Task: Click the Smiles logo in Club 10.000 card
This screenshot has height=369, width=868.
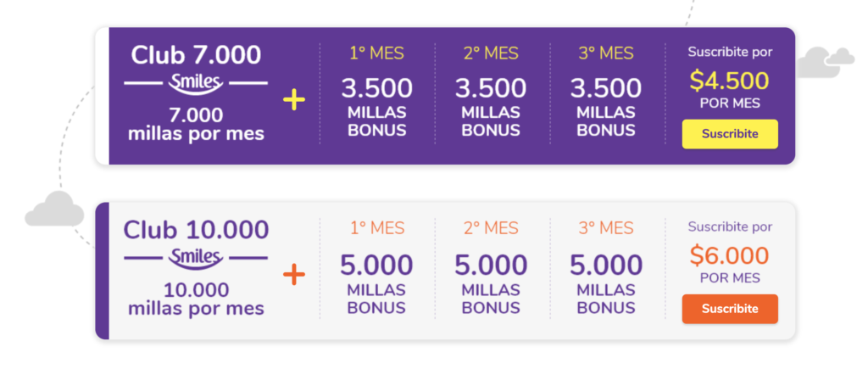Action: point(196,259)
